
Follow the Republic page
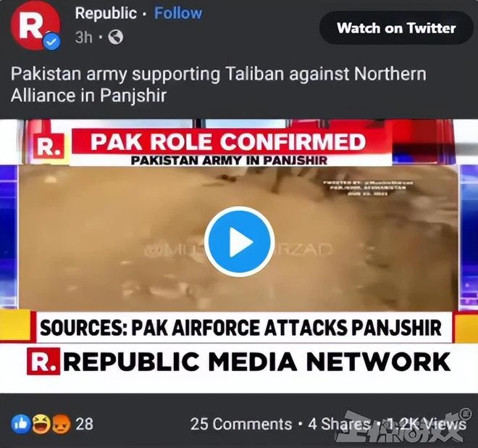pyautogui.click(x=178, y=13)
